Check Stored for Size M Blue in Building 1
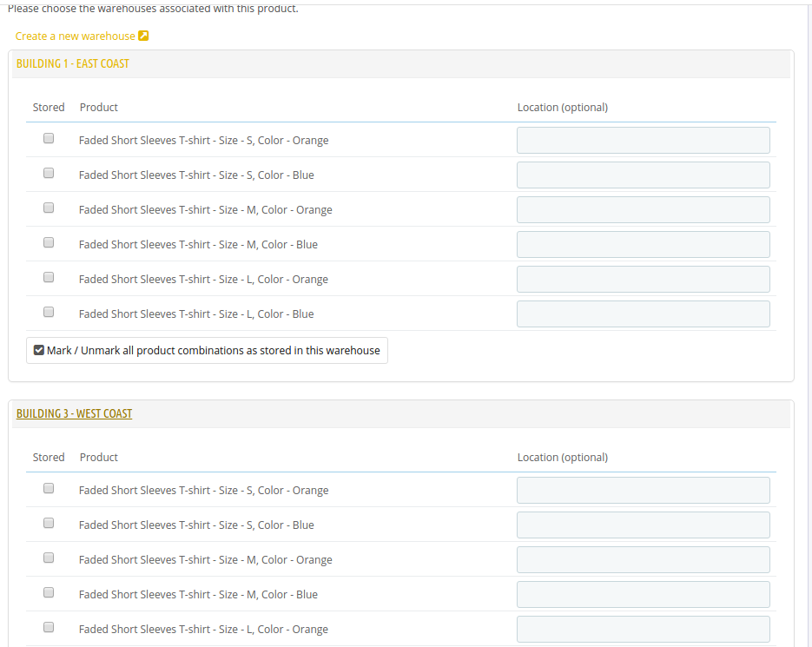812x647 pixels. [x=49, y=242]
